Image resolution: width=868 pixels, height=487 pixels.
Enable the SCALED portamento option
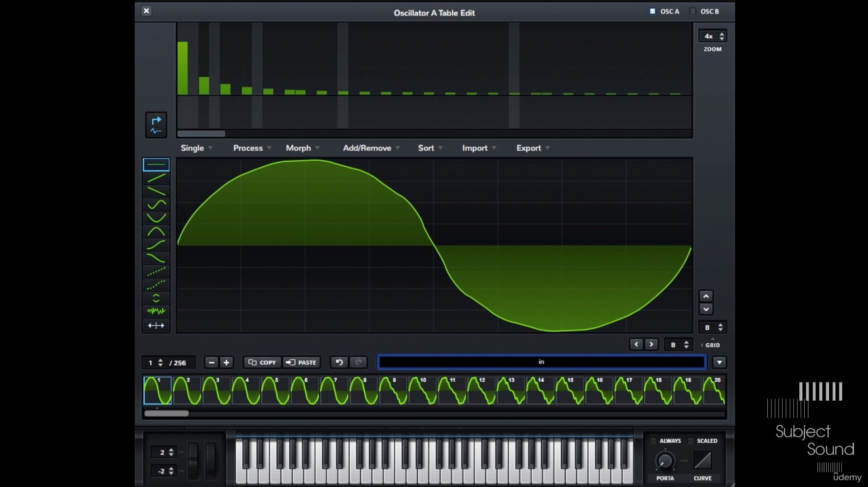click(691, 441)
